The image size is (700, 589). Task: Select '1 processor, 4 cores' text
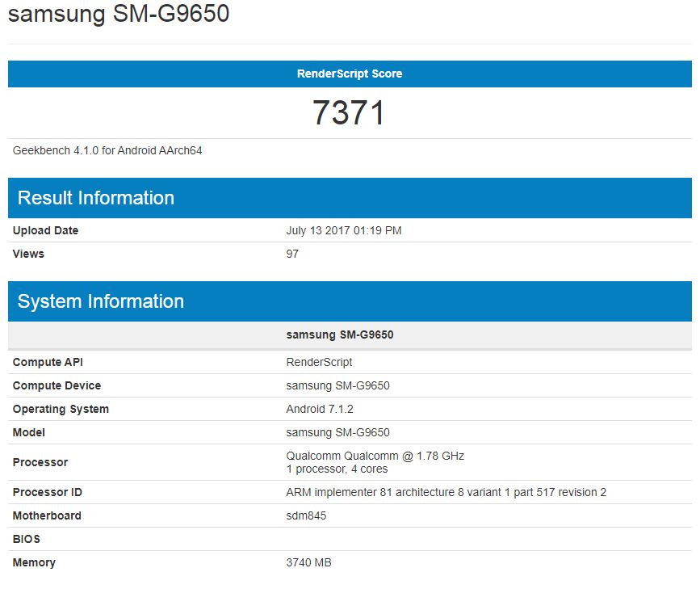click(337, 469)
